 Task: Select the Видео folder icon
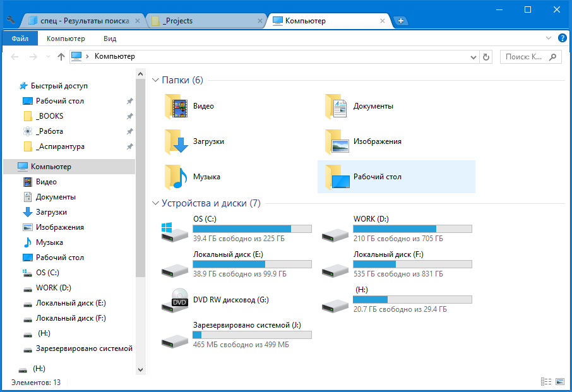click(x=176, y=106)
